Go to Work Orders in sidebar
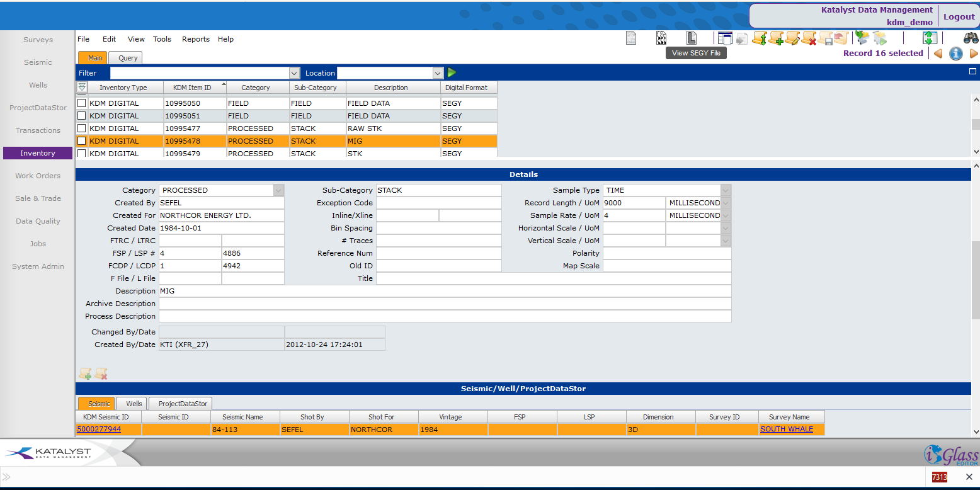 point(38,176)
